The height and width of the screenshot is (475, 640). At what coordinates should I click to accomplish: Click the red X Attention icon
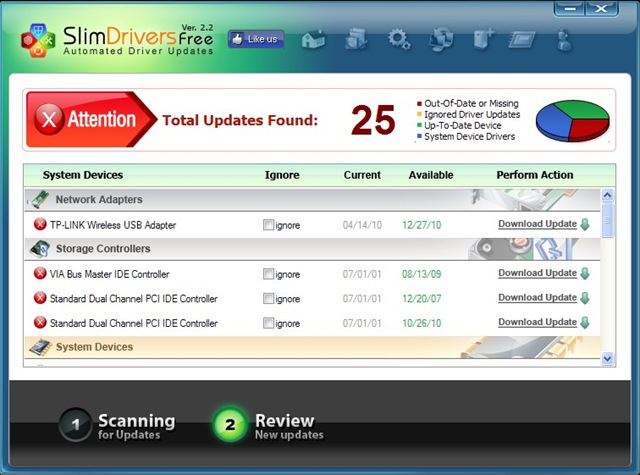pos(49,119)
